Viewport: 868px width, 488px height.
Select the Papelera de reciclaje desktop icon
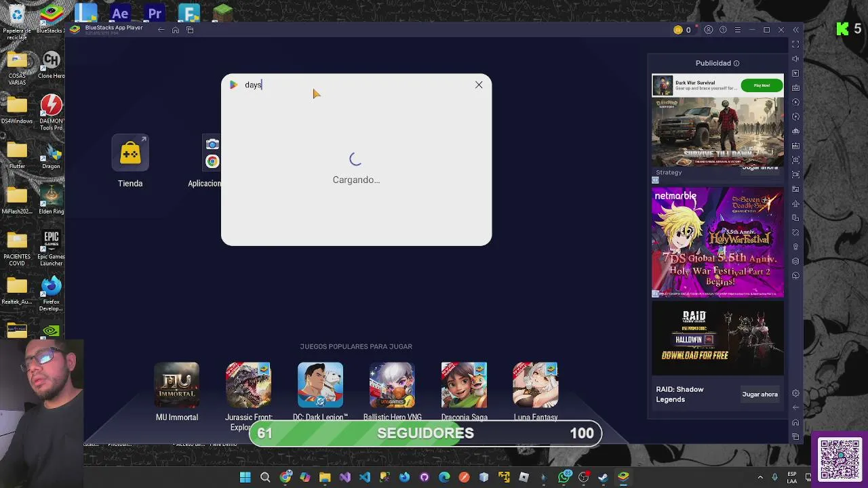[17, 22]
